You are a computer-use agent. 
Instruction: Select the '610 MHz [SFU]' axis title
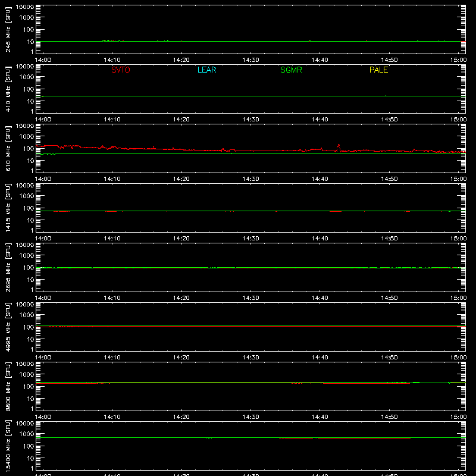(8, 148)
